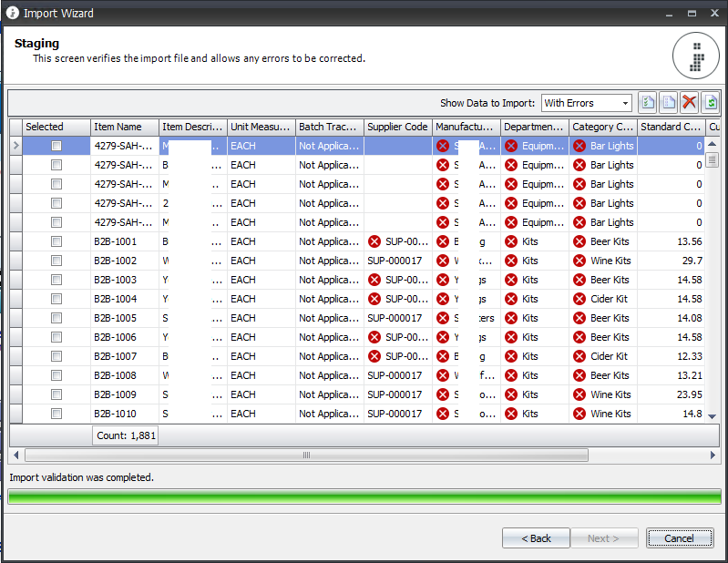Click the red X delete toolbar icon

click(690, 103)
